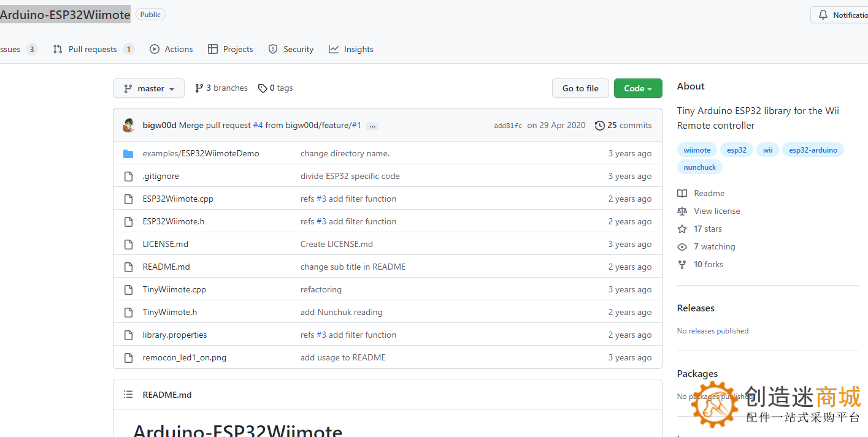Image resolution: width=868 pixels, height=437 pixels.
Task: Open Readme link in About sidebar
Action: tap(701, 193)
